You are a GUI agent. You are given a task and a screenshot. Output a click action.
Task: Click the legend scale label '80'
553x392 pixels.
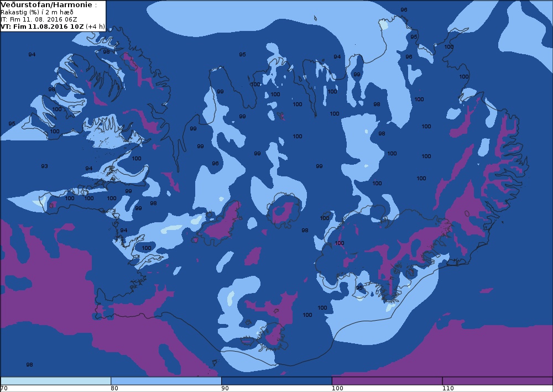pos(114,389)
